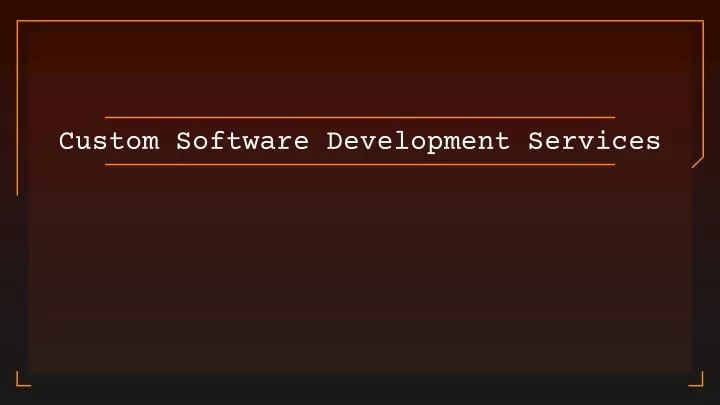Click the empty slide area below the title

pyautogui.click(x=360, y=269)
